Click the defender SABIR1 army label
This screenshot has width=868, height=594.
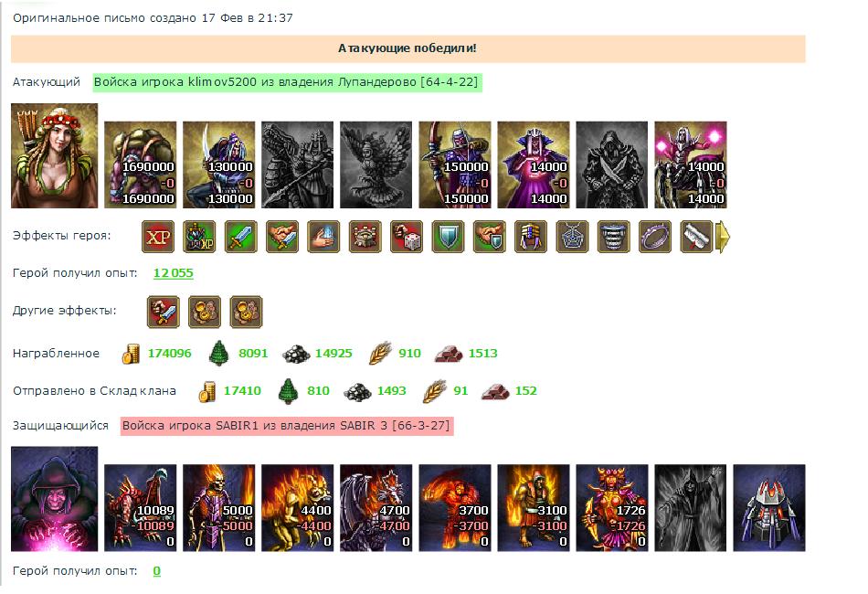287,426
